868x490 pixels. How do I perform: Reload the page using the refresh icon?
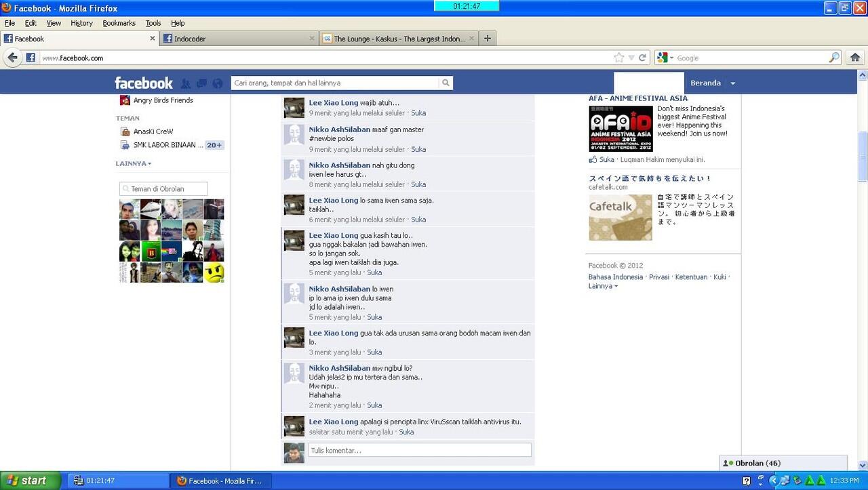(x=642, y=58)
